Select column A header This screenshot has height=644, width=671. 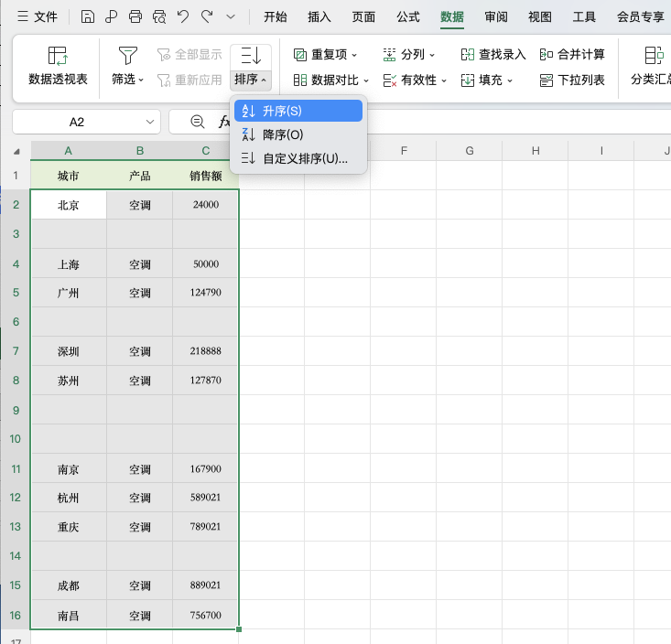coord(69,151)
